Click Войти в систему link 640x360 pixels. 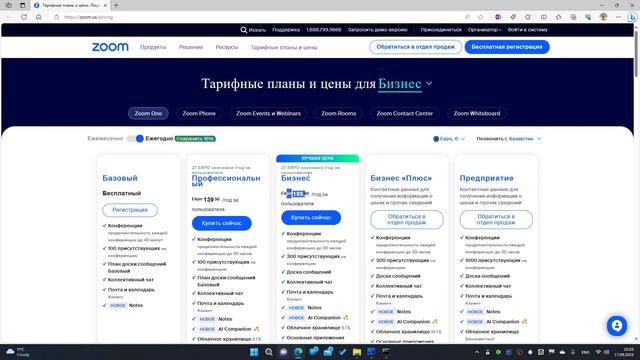click(527, 30)
